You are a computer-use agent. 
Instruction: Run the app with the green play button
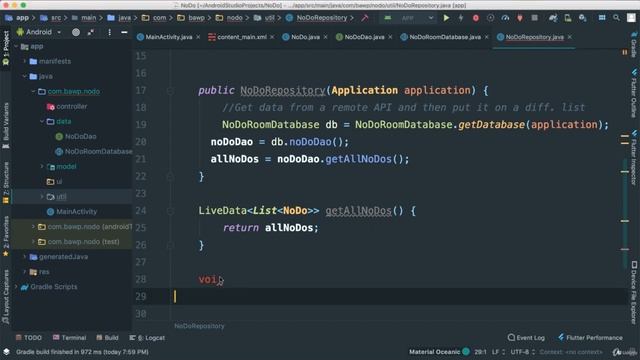point(446,18)
